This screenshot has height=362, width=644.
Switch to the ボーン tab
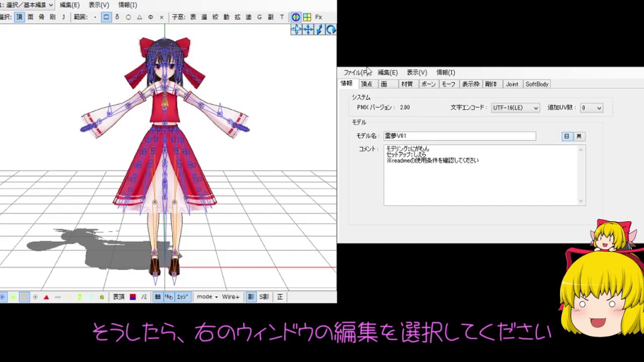(429, 84)
